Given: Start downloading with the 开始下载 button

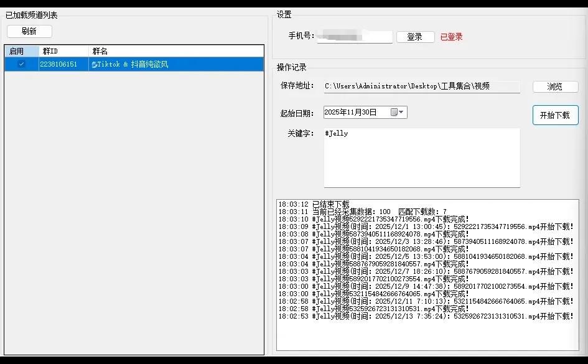Looking at the screenshot, I should point(555,115).
